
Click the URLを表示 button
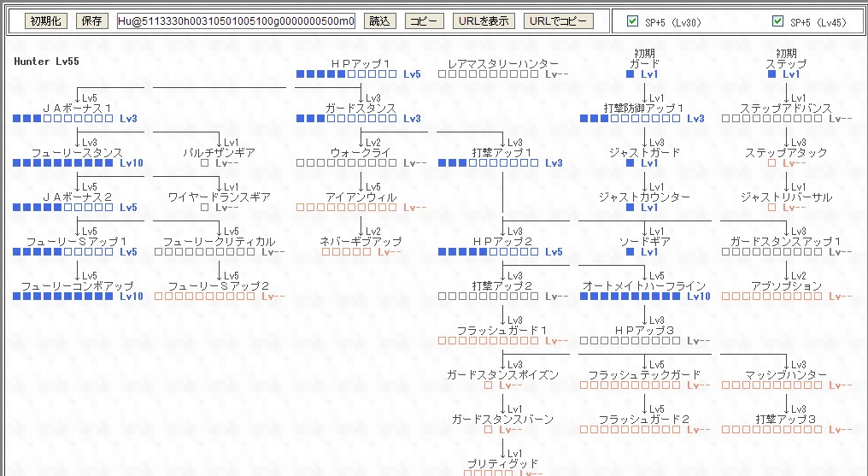pos(484,21)
